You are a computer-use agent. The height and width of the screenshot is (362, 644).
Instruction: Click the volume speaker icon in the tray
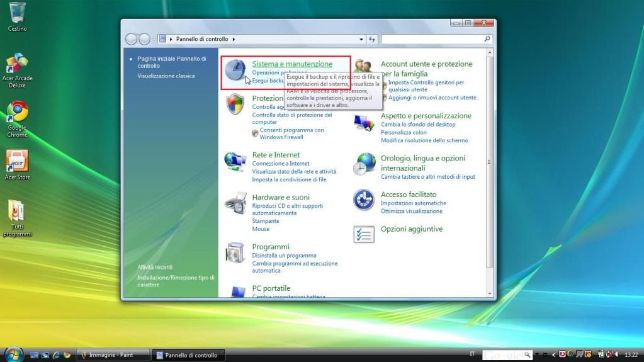pyautogui.click(x=616, y=354)
